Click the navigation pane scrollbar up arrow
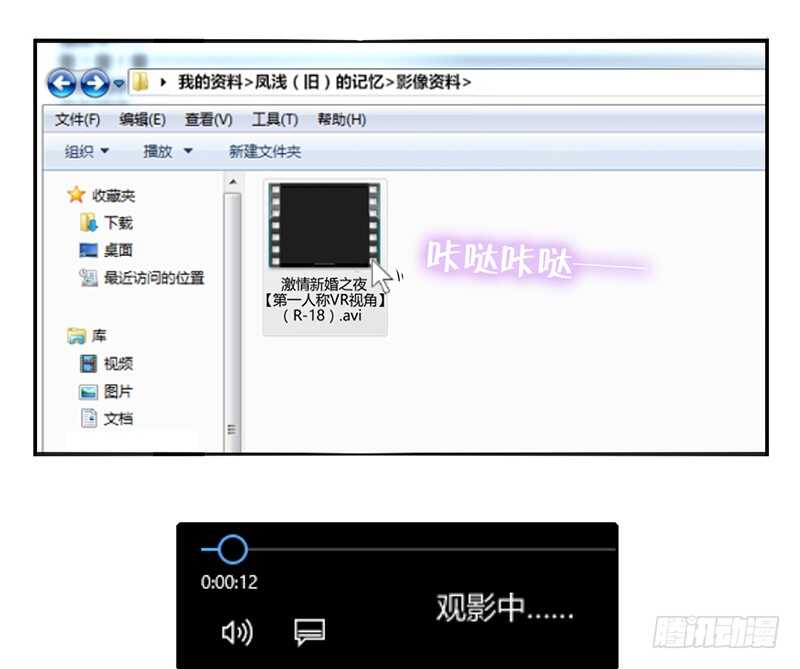This screenshot has height=669, width=800. point(233,182)
